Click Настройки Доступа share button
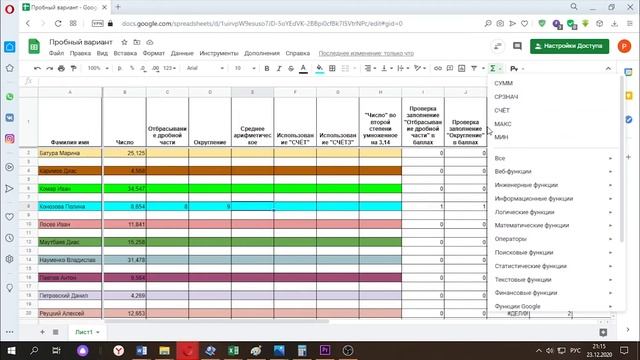The height and width of the screenshot is (360, 640). click(x=569, y=46)
